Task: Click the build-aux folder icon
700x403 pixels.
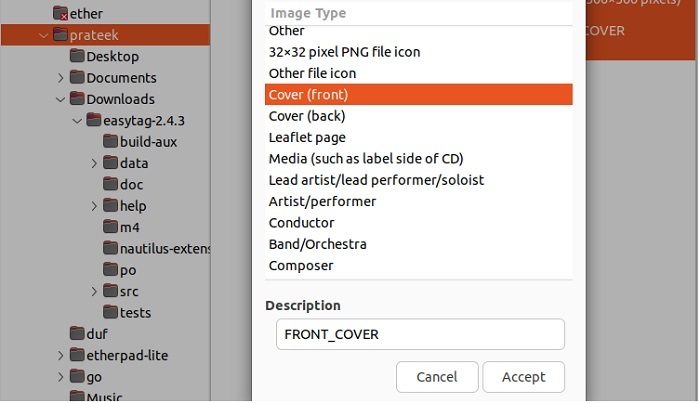Action: click(x=110, y=142)
